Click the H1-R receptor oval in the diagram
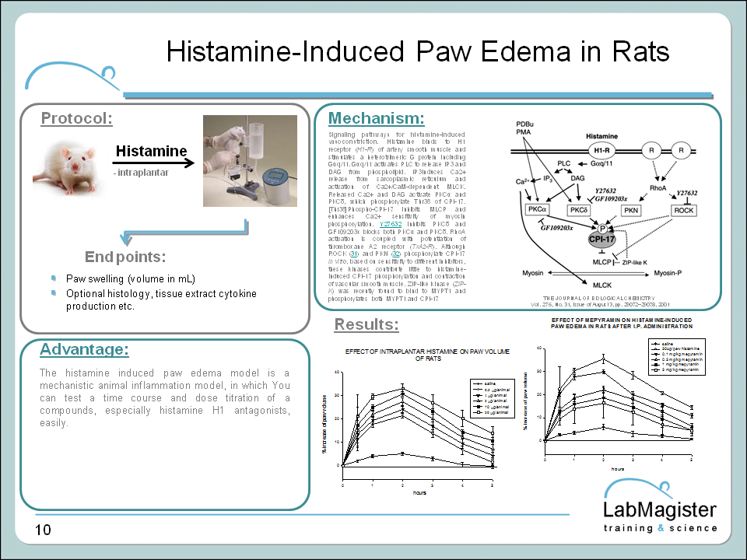Screen dimensions: 747x560 (x=601, y=150)
